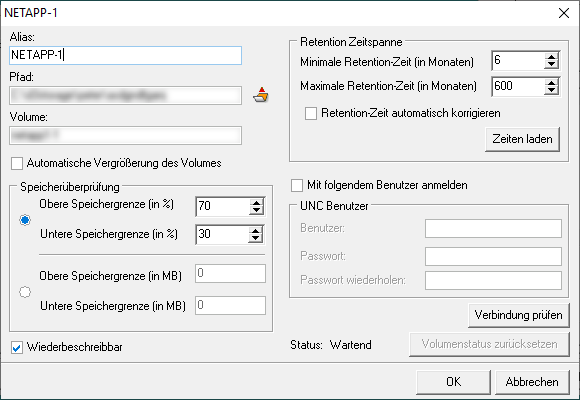Increase Maximale Retention-Zeit value

[x=551, y=83]
